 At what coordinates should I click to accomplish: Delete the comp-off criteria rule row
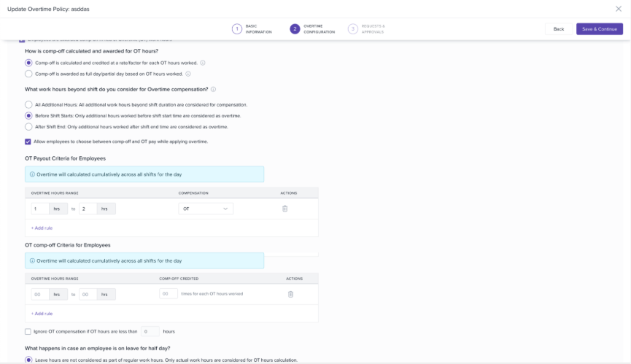pyautogui.click(x=290, y=295)
